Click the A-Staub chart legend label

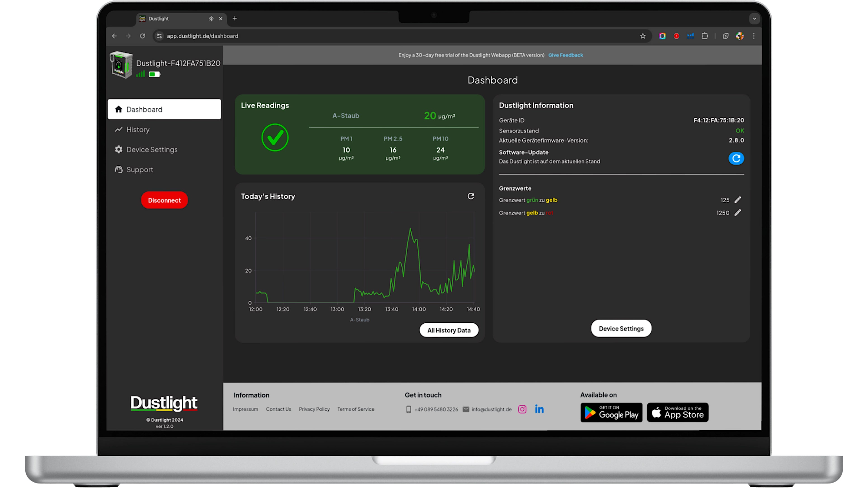coord(360,320)
